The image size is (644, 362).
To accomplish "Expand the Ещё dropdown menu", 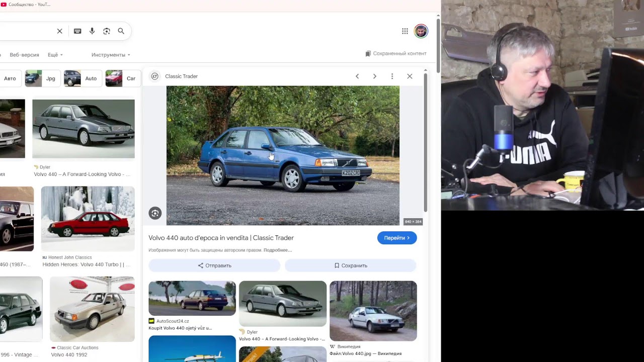I will (x=55, y=55).
